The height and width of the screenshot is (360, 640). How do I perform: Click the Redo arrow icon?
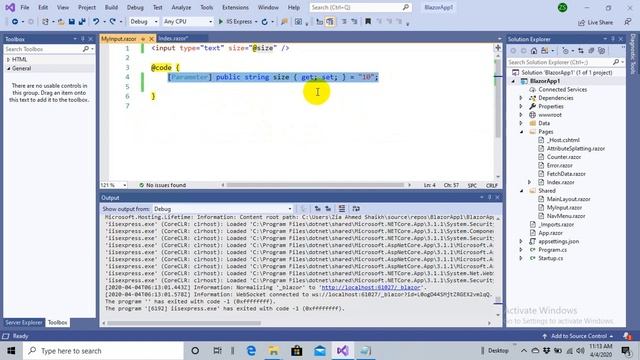pyautogui.click(x=113, y=22)
